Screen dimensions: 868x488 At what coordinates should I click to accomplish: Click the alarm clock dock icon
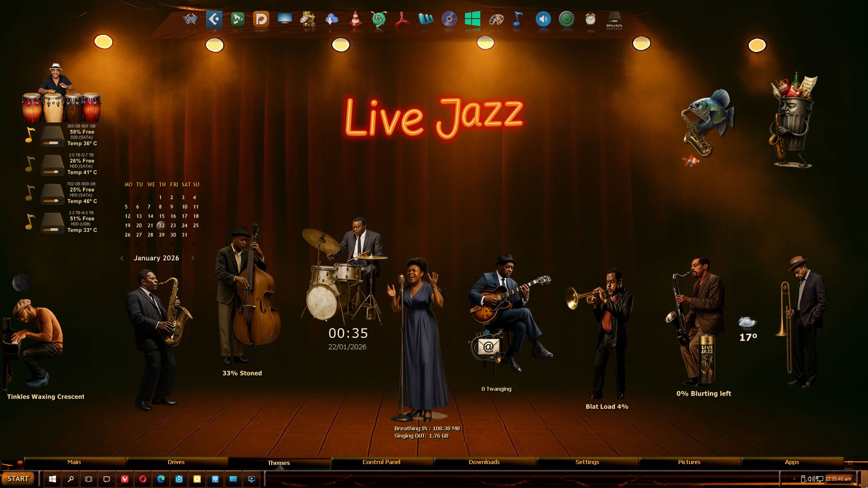click(590, 19)
